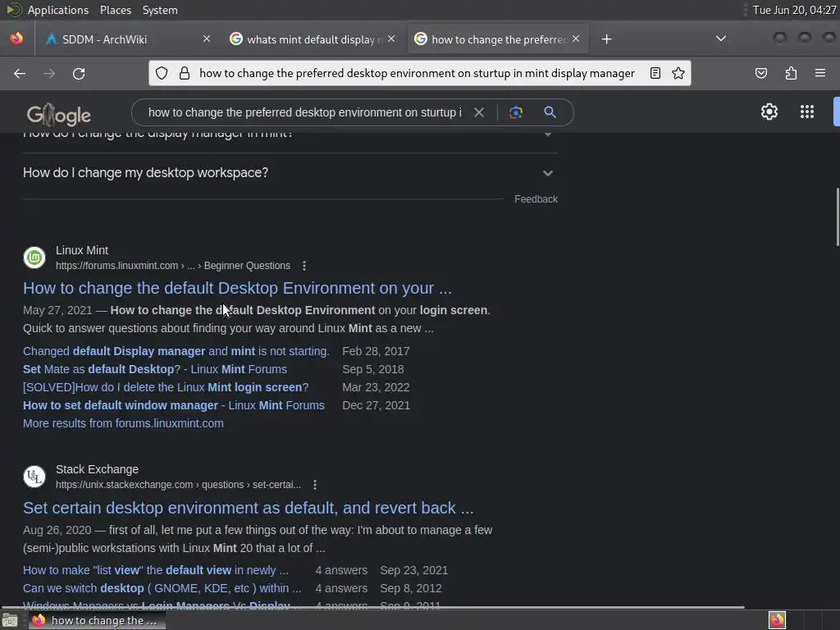Open How to change the default Desktop Environment result
This screenshot has height=630, width=840.
pyautogui.click(x=237, y=288)
